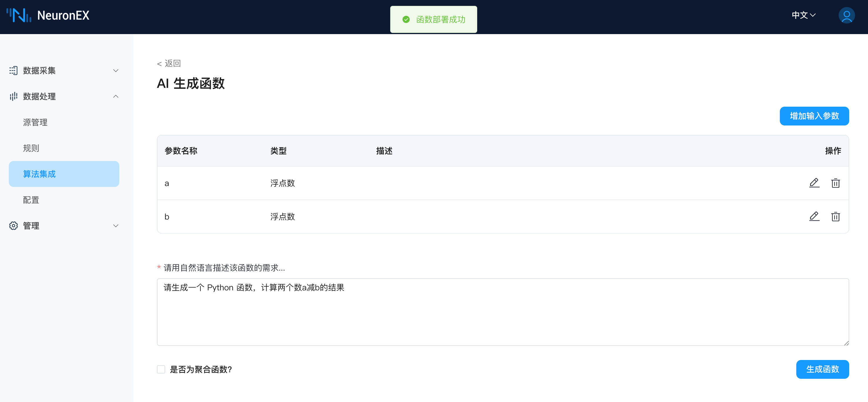
Task: Open the 中文 language dropdown
Action: point(803,15)
